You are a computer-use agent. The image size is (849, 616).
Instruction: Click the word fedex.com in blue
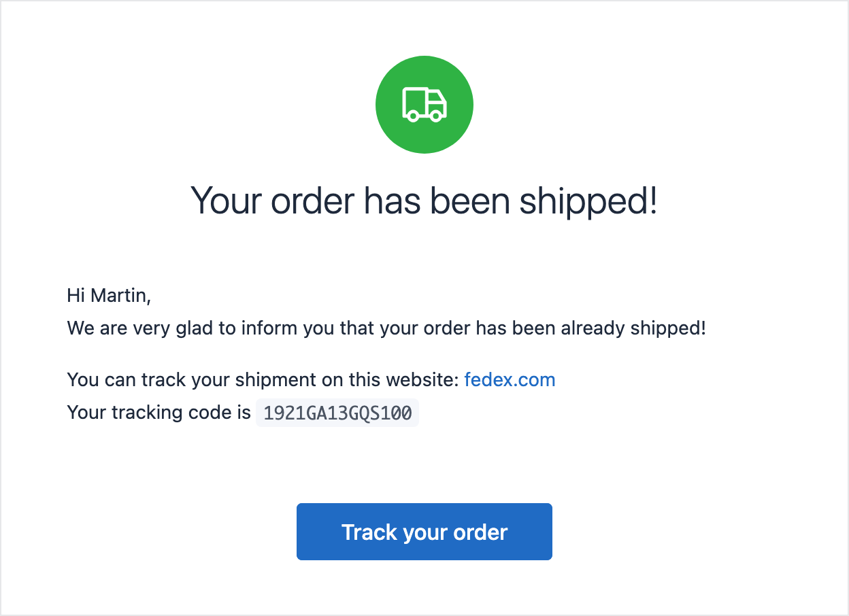click(x=510, y=379)
